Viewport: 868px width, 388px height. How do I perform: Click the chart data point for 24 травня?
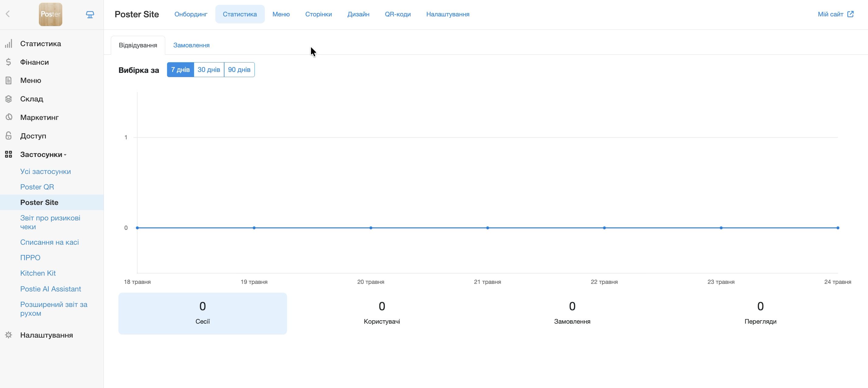(838, 228)
